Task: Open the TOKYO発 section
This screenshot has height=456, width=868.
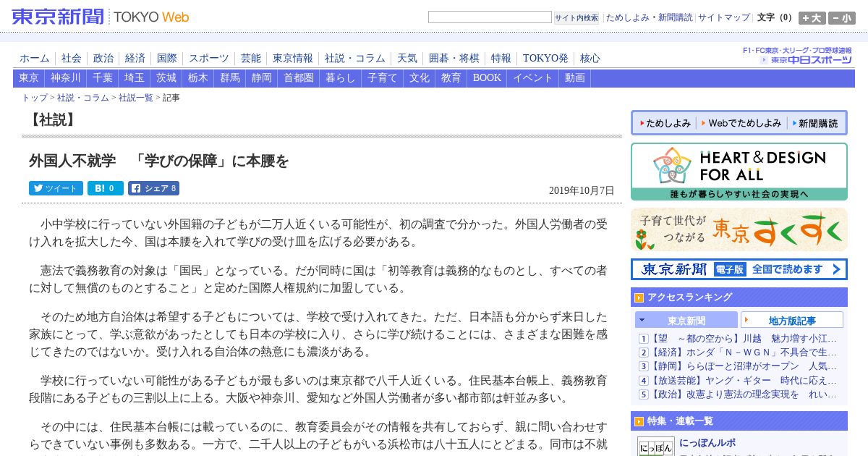Action: click(545, 58)
